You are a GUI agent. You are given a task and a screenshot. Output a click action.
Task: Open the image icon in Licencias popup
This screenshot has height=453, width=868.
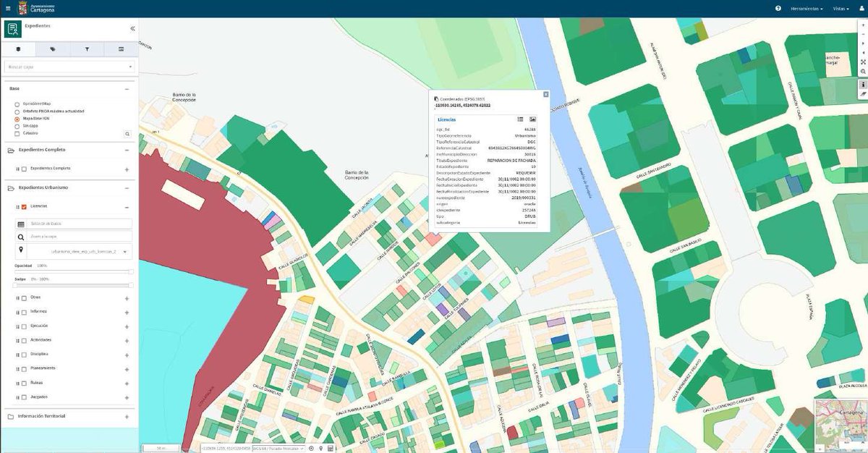pos(534,119)
